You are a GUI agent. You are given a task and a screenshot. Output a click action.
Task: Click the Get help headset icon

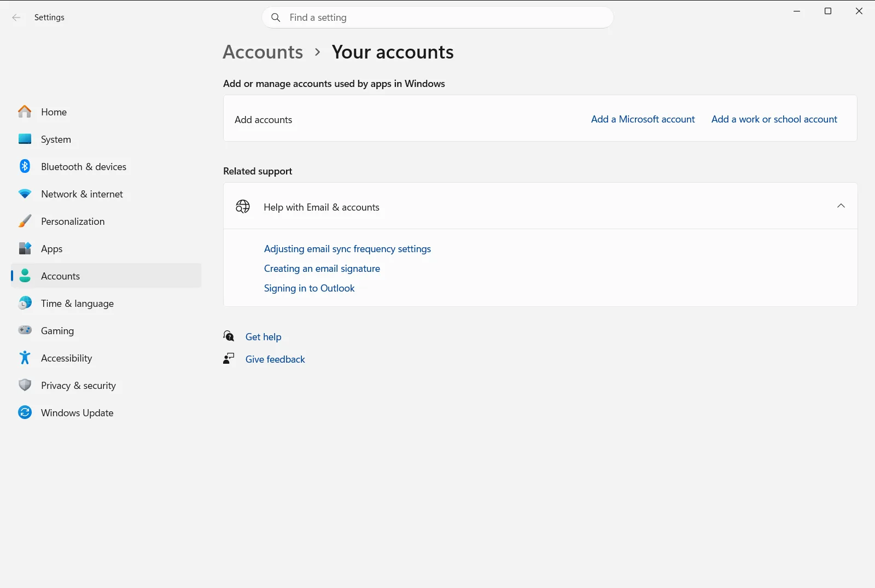click(229, 336)
